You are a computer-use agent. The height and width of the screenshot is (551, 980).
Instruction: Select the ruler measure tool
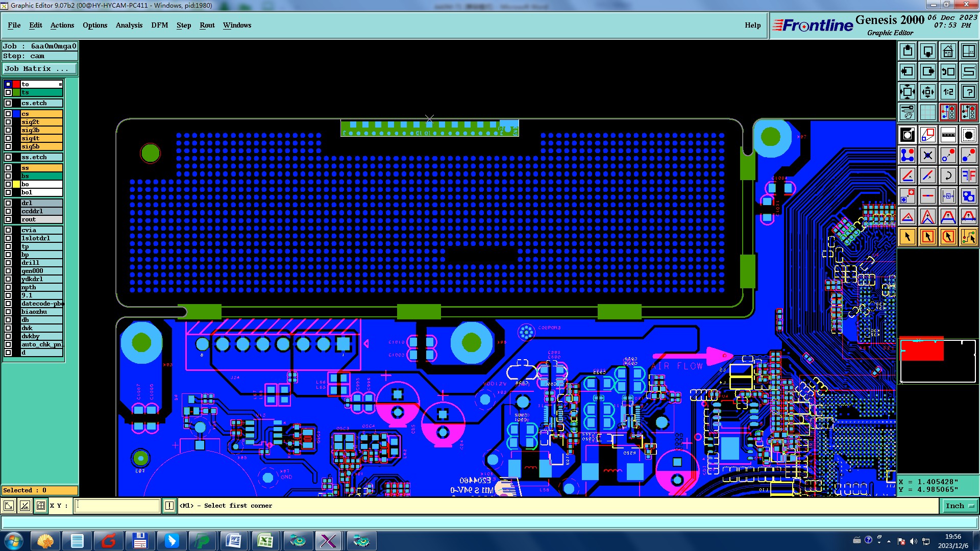[x=948, y=135]
